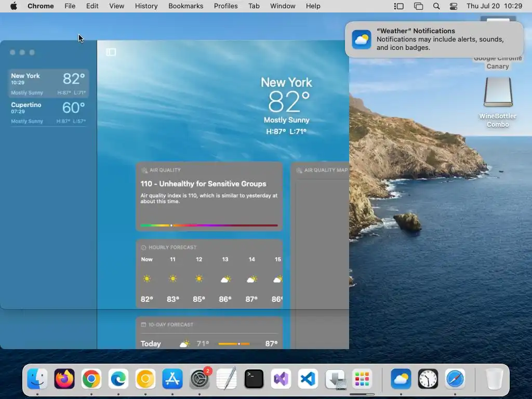Screen dimensions: 532x399
Task: Click Today's temperature range bar
Action: 234,344
